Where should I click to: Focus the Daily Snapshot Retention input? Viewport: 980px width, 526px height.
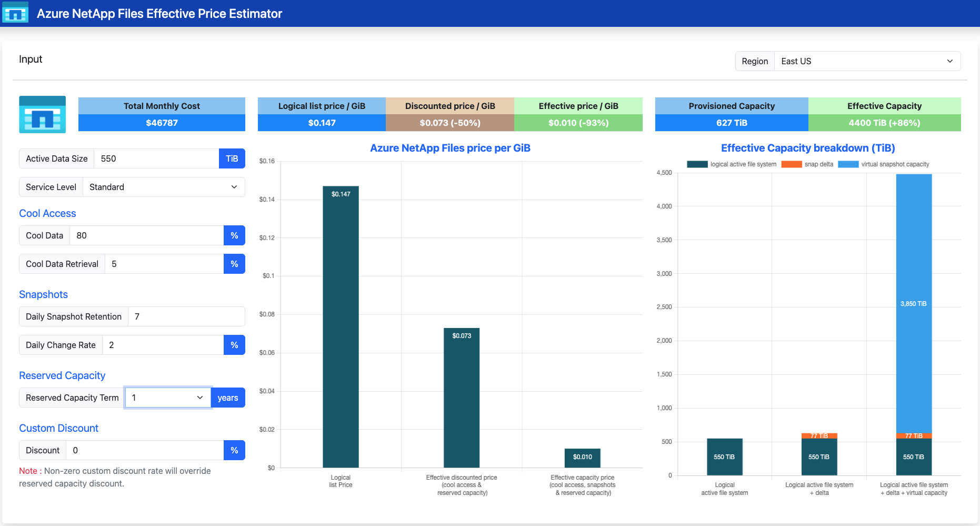pos(186,316)
